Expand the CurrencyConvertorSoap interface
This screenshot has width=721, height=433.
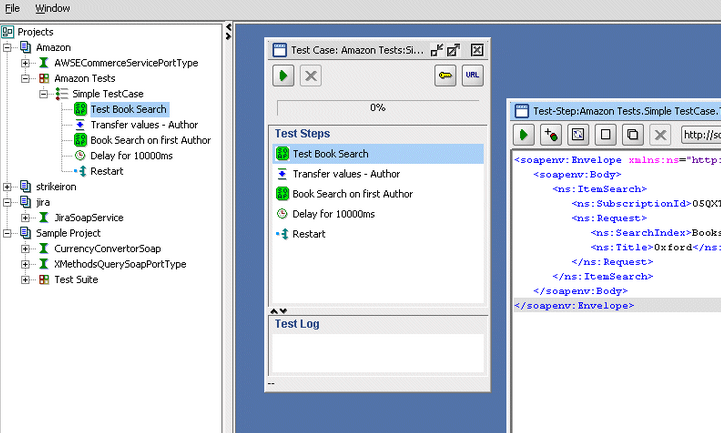click(x=25, y=249)
